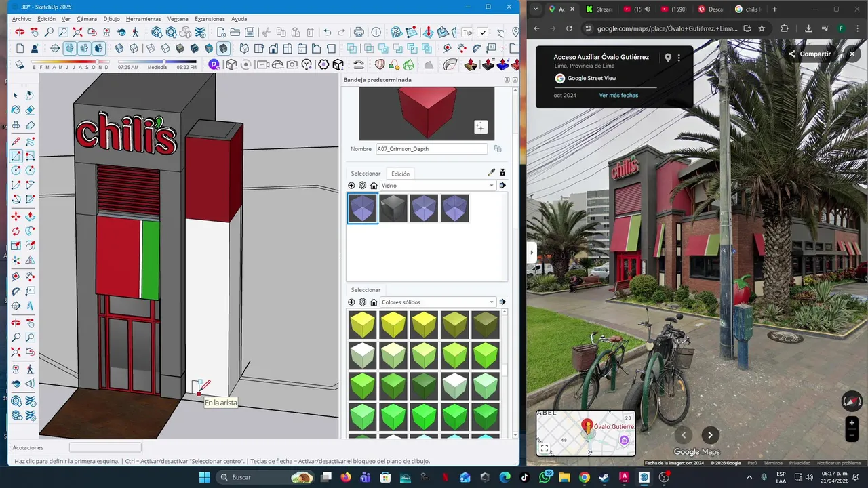Click the Undo arrow in top toolbar
Viewport: 868px width, 488px height.
pyautogui.click(x=328, y=32)
